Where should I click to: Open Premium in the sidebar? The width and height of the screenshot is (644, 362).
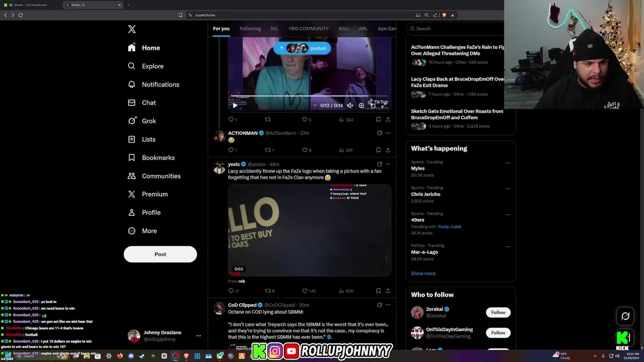148,194
